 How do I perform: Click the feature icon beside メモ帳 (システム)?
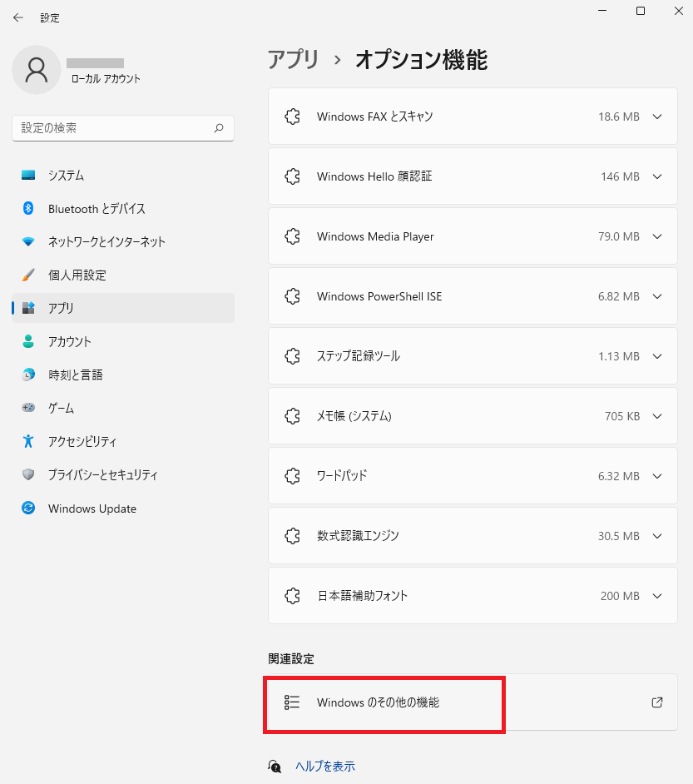click(x=292, y=416)
